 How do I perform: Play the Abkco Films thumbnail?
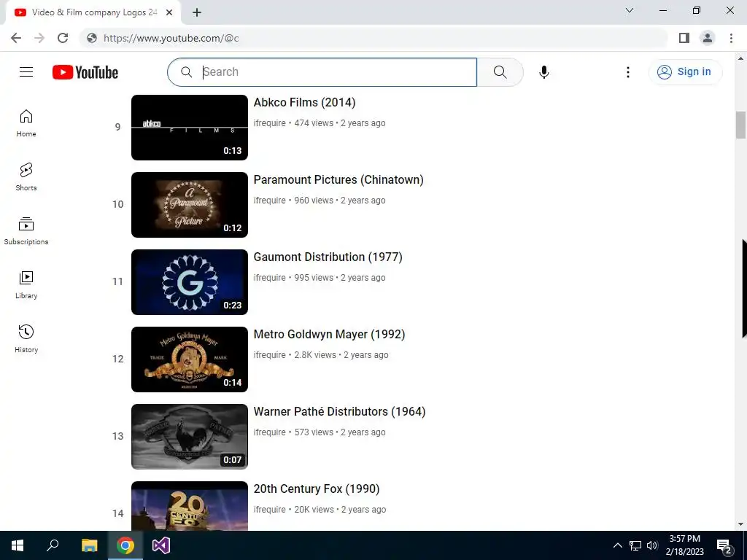point(190,128)
